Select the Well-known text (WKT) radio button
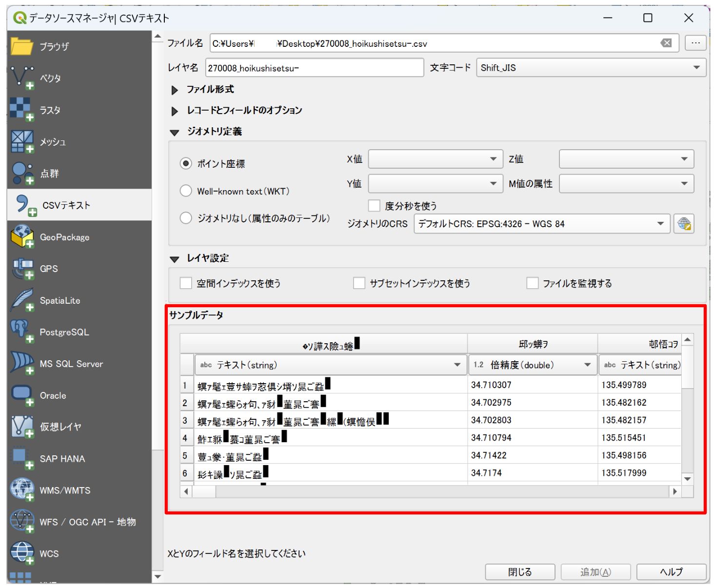 tap(185, 191)
